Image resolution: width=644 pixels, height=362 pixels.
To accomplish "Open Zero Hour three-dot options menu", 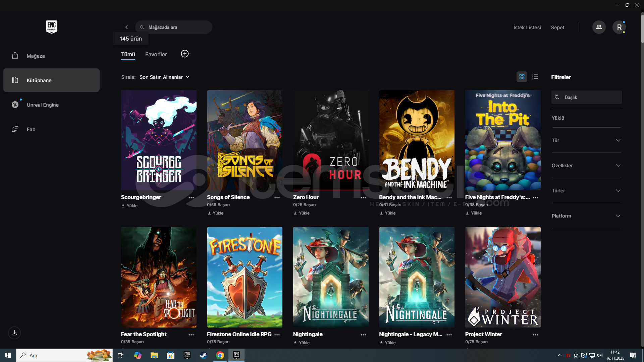I will [x=363, y=198].
